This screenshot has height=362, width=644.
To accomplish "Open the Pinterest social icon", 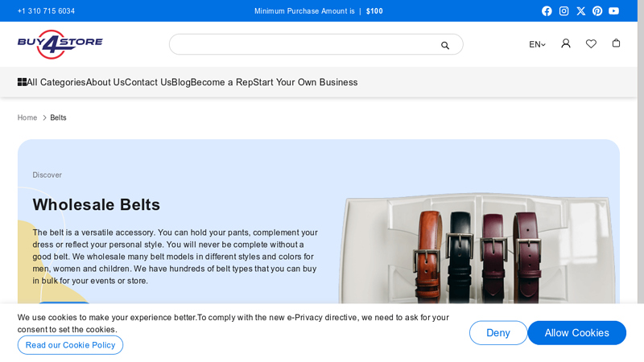I will pos(597,11).
